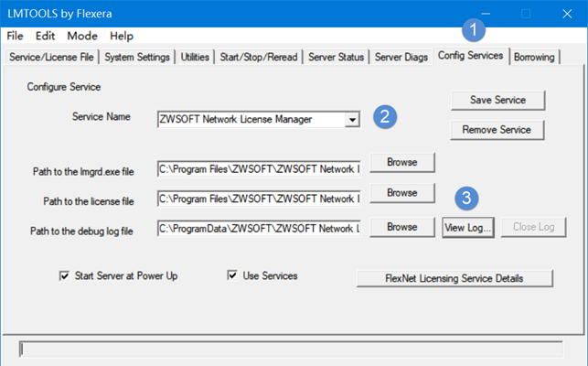
Task: Open the Server Diags tab
Action: [x=401, y=57]
